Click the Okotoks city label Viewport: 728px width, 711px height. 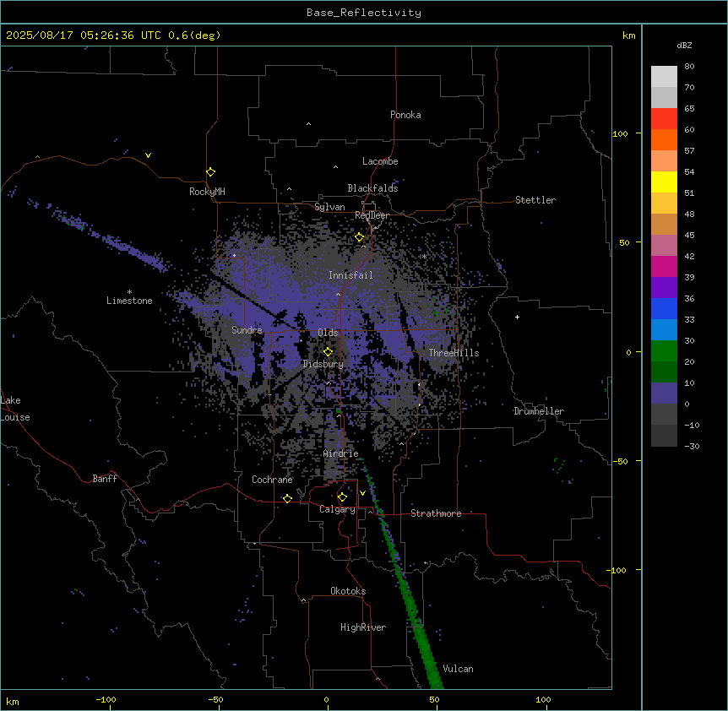coord(348,591)
